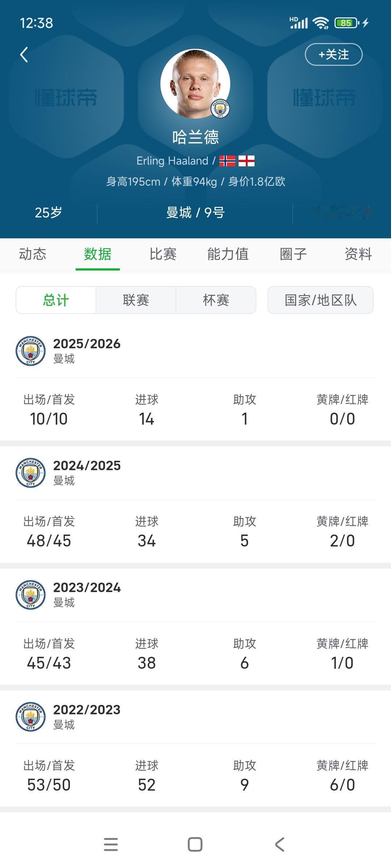This screenshot has height=868, width=391.
Task: Switch to the 动态 tab
Action: coord(33,254)
